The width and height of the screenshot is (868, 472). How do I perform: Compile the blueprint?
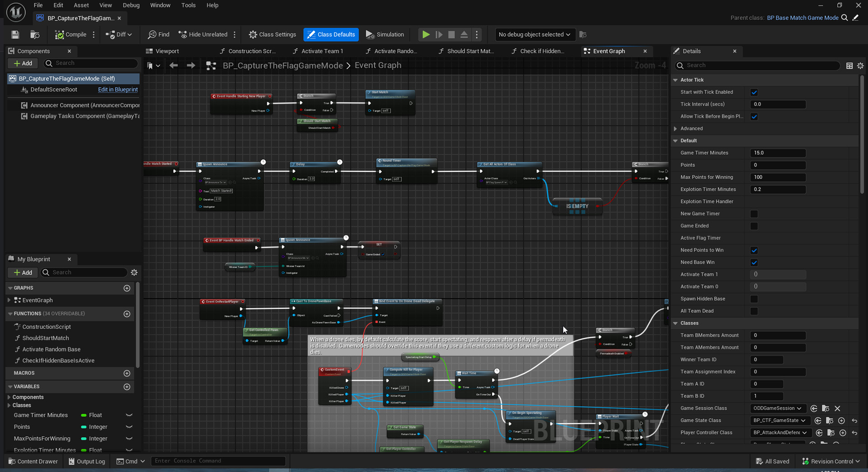click(x=71, y=34)
